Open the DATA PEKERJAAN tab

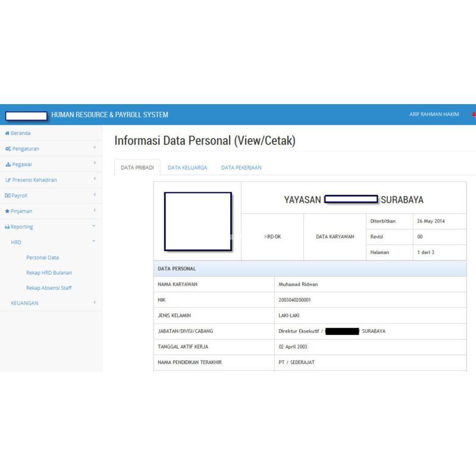pos(241,168)
